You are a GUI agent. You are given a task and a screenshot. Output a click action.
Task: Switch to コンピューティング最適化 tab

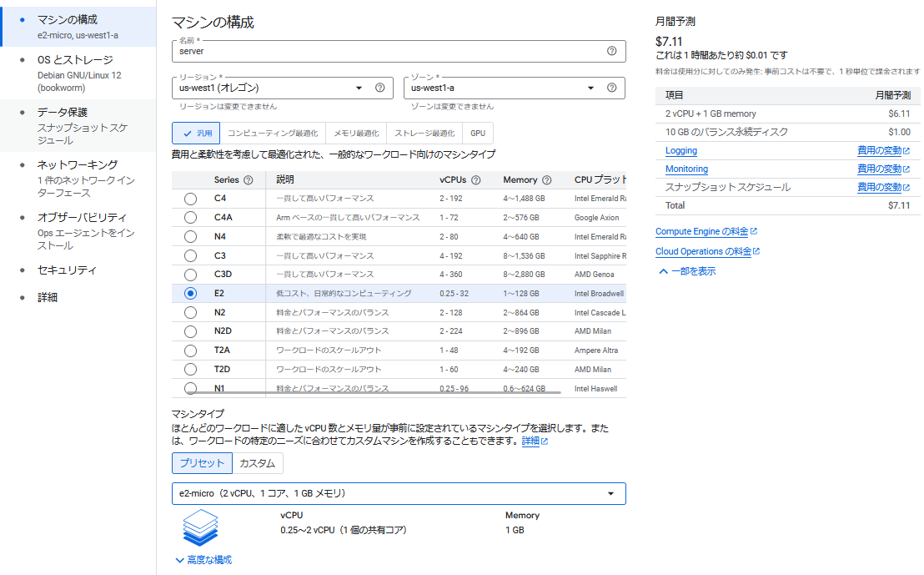pyautogui.click(x=273, y=134)
